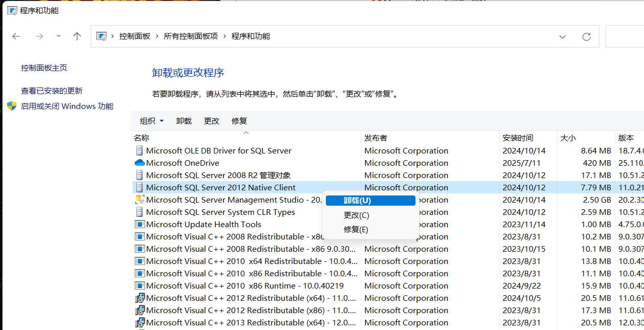Screen dimensions: 644x330
Task: Sort by the 大小 column header
Action: coord(586,138)
